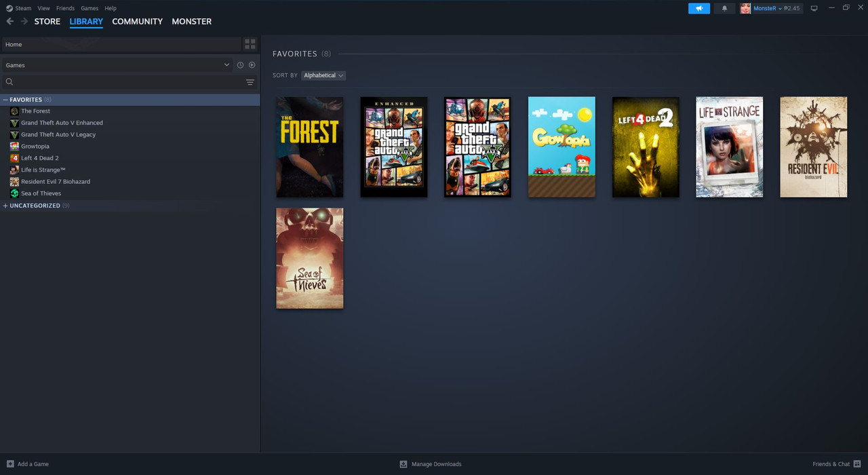Image resolution: width=868 pixels, height=475 pixels.
Task: Open the Friends menu
Action: click(x=65, y=8)
